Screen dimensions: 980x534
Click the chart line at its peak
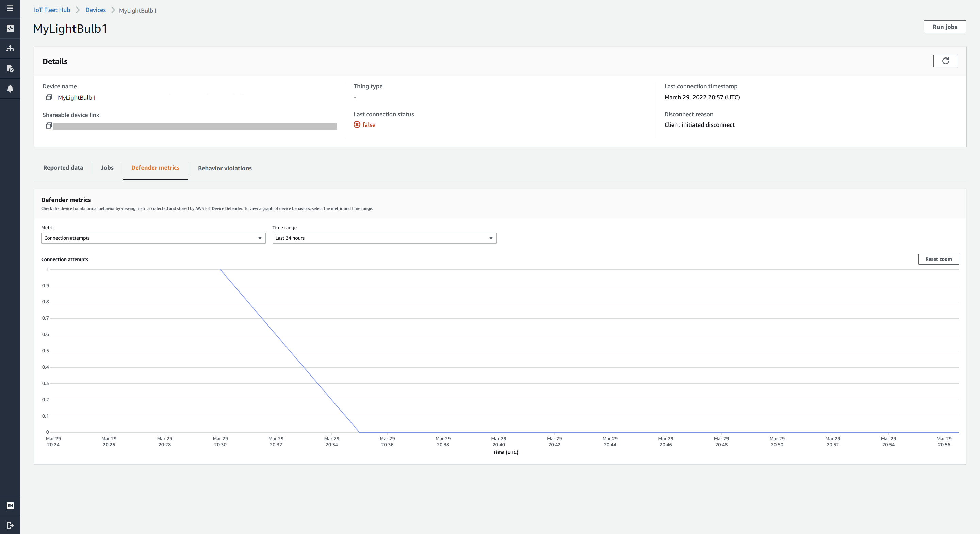[220, 270]
